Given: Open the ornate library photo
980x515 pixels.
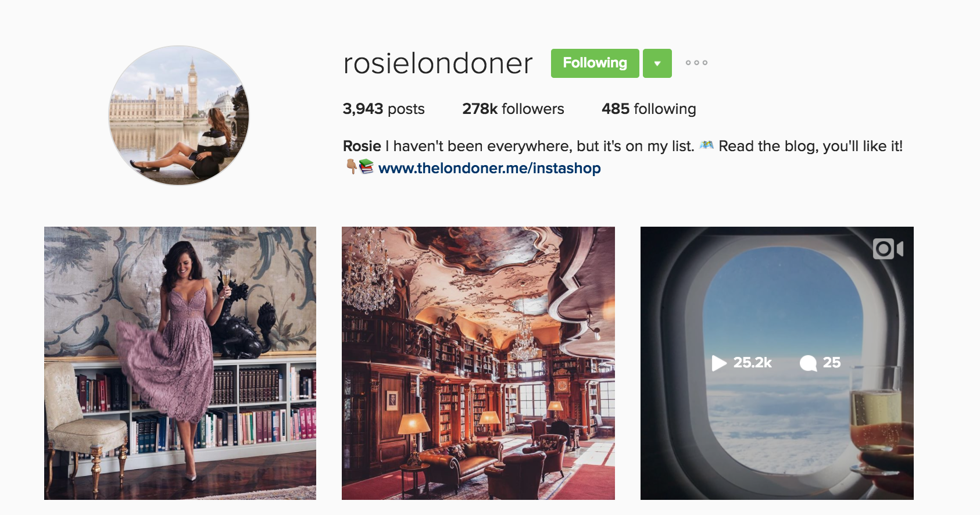Looking at the screenshot, I should [x=478, y=363].
